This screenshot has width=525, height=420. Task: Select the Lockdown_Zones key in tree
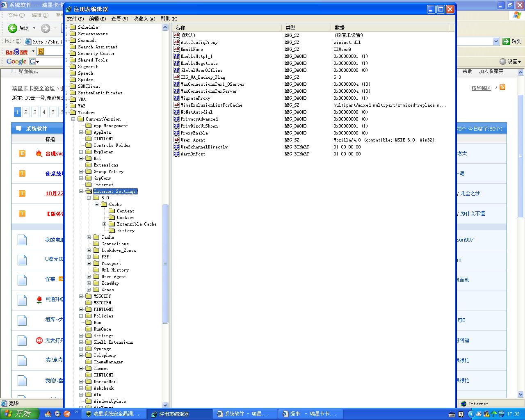point(119,250)
